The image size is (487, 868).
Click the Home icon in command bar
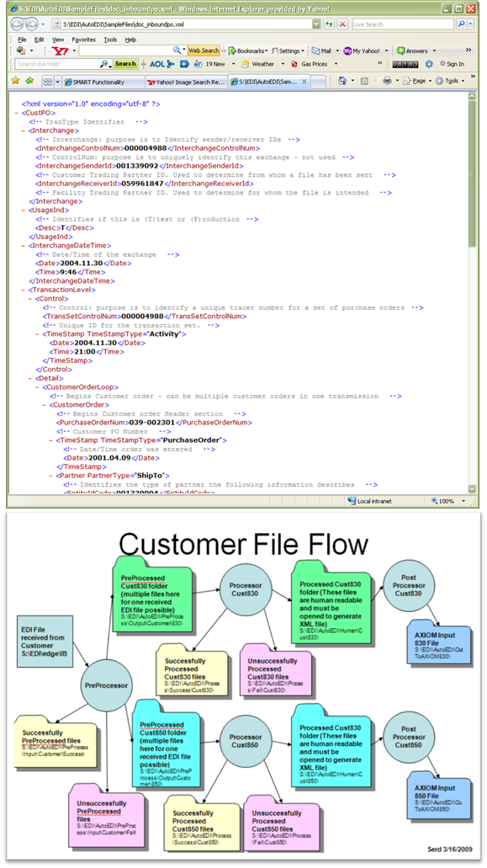[342, 81]
